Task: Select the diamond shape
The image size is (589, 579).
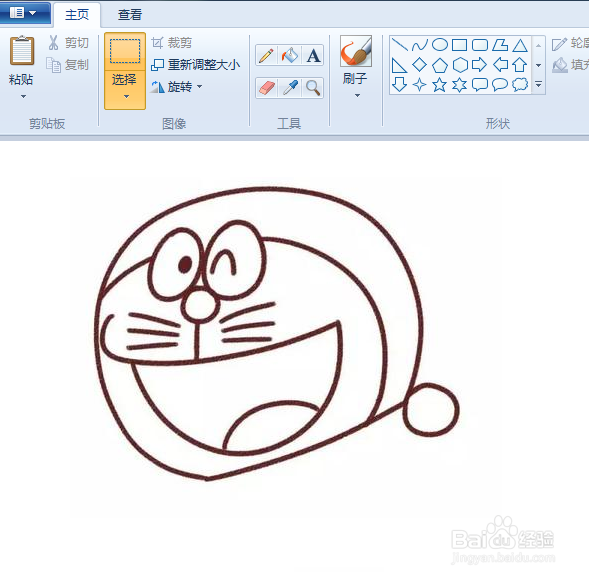Action: (x=420, y=65)
